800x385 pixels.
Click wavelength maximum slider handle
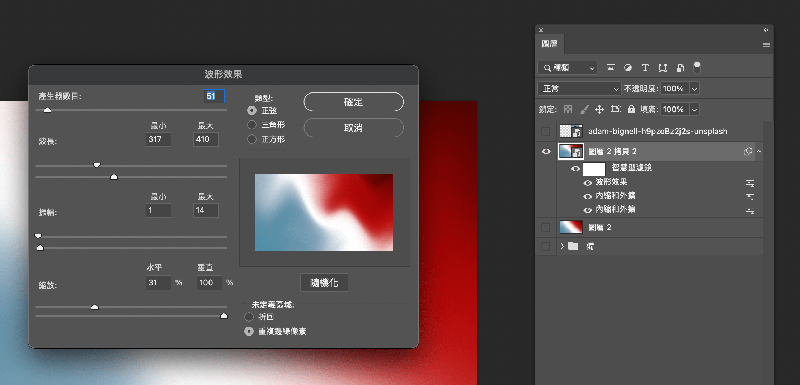pyautogui.click(x=114, y=177)
